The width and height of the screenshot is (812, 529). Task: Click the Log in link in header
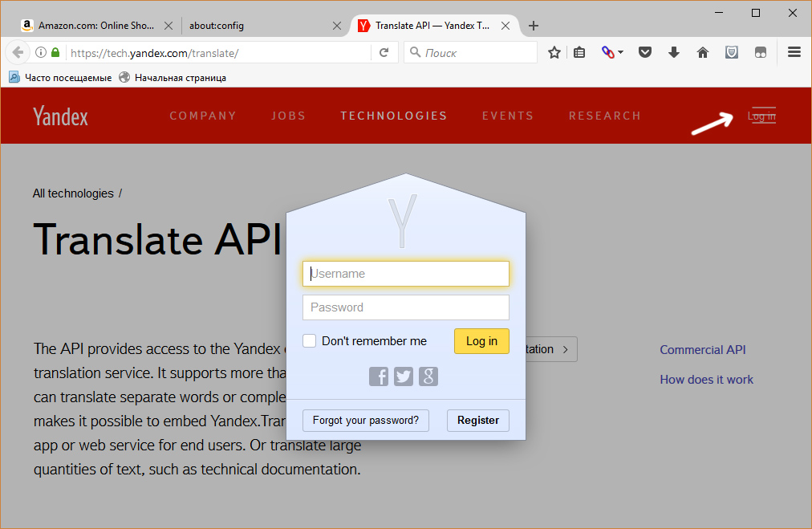(761, 116)
